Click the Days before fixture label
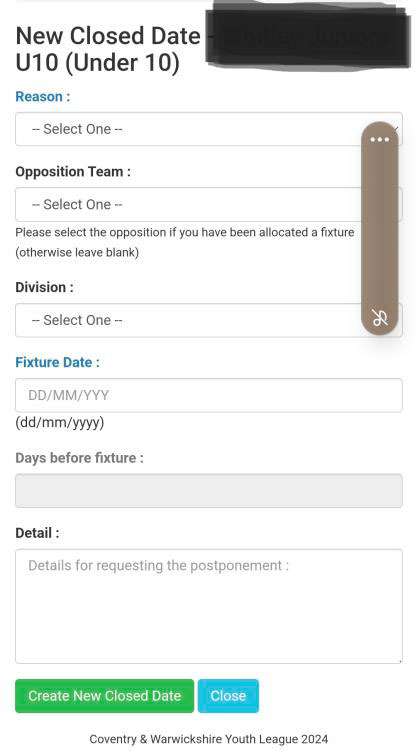This screenshot has height=751, width=417. pyautogui.click(x=79, y=458)
